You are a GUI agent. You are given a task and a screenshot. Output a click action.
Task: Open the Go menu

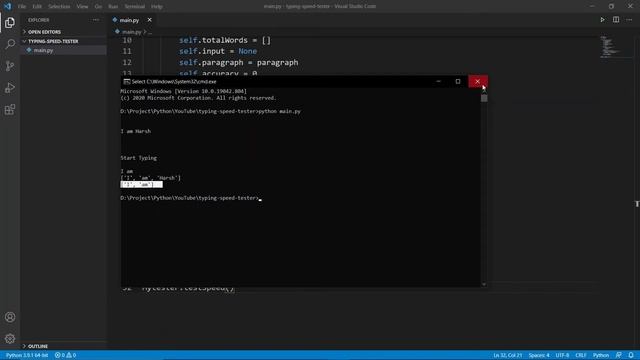[98, 7]
